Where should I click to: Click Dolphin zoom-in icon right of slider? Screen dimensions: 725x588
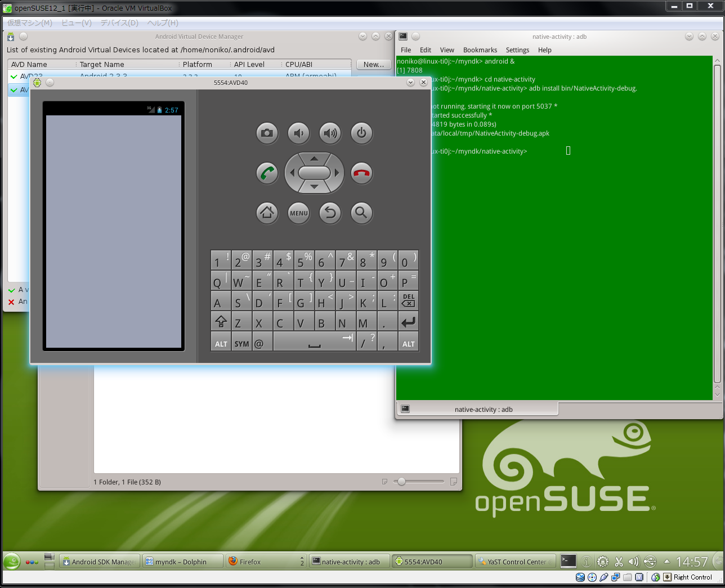tap(454, 482)
